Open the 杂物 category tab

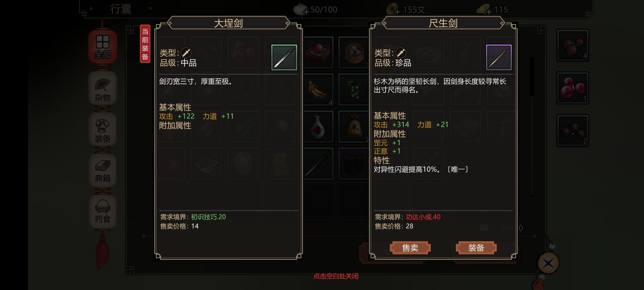pyautogui.click(x=103, y=89)
